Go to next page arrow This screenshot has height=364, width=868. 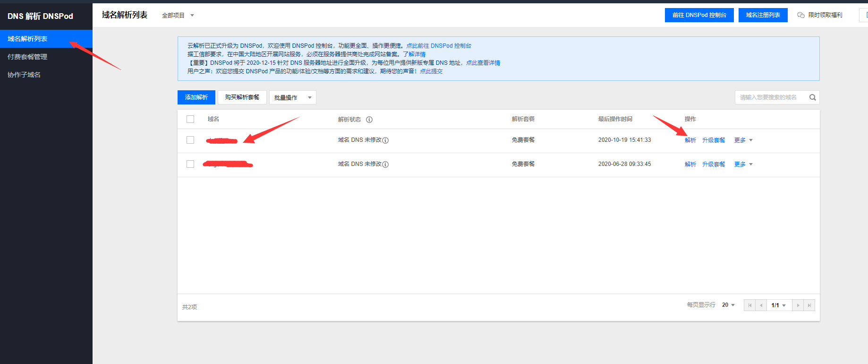point(798,305)
